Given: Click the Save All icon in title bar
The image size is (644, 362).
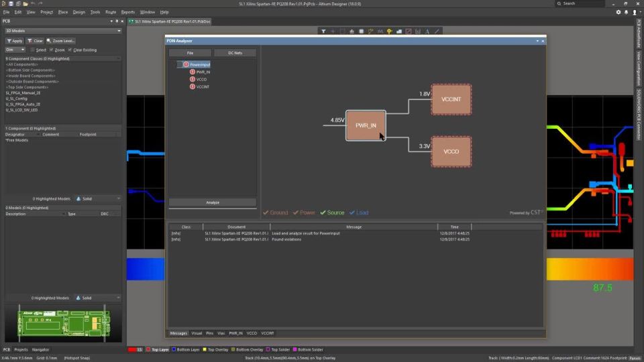Looking at the screenshot, I should coord(18,4).
